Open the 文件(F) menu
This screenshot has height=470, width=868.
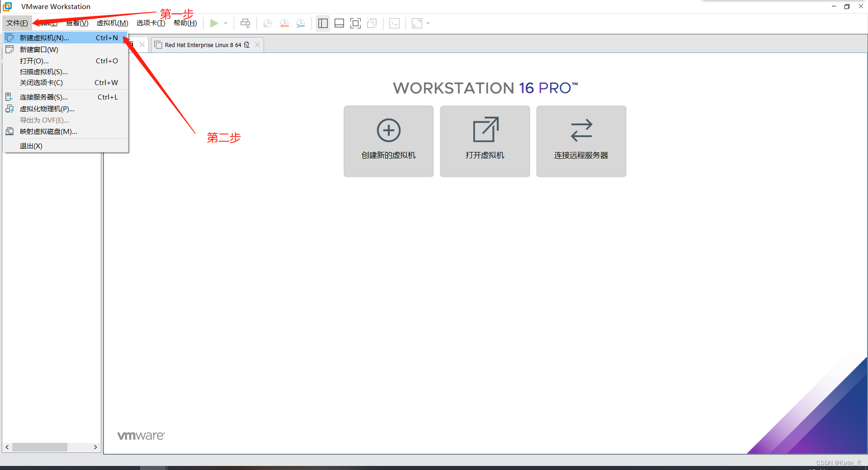17,23
